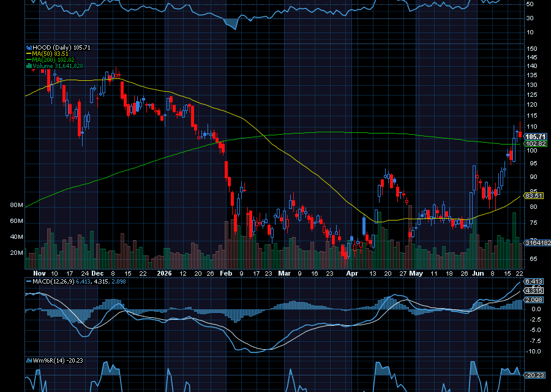Click the 2.098 histogram axis tag
This screenshot has width=551, height=392.
tap(534, 300)
